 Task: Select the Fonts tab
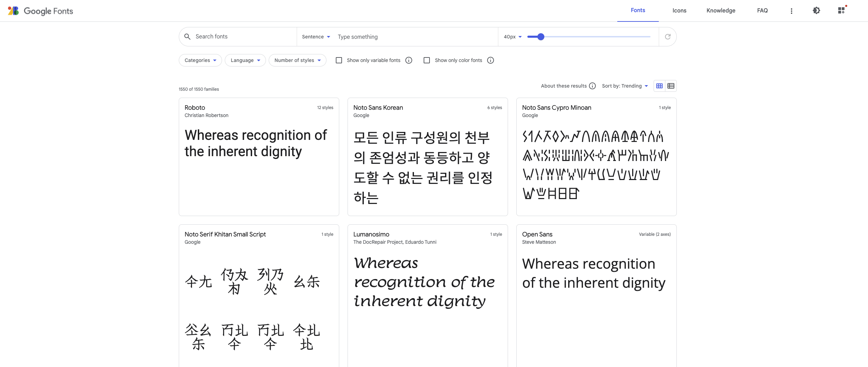[638, 10]
